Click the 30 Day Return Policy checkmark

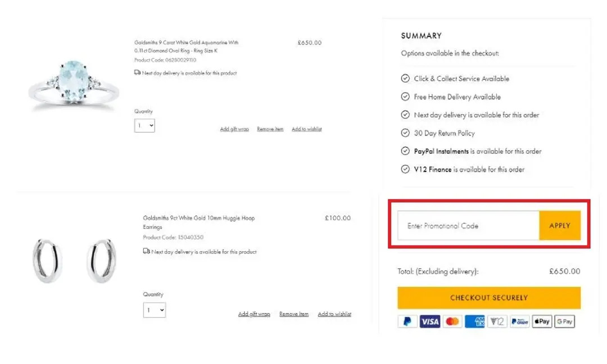tap(405, 133)
